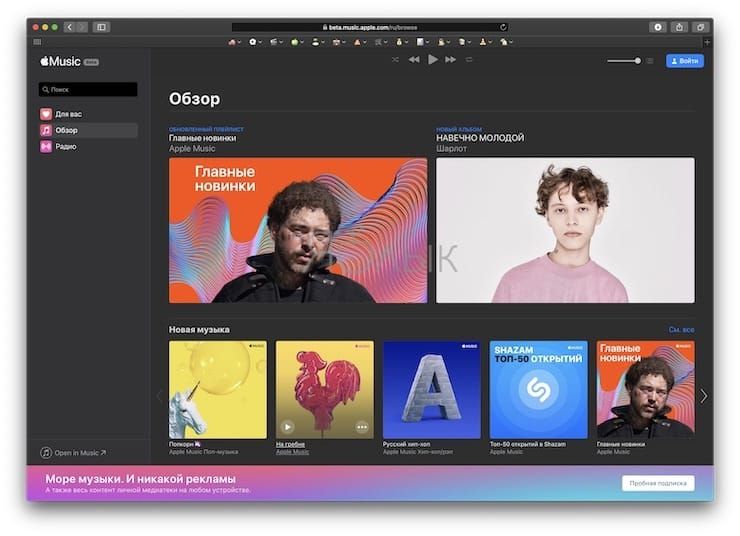Adjust the volume slider knob
This screenshot has height=536, width=740.
(x=638, y=61)
